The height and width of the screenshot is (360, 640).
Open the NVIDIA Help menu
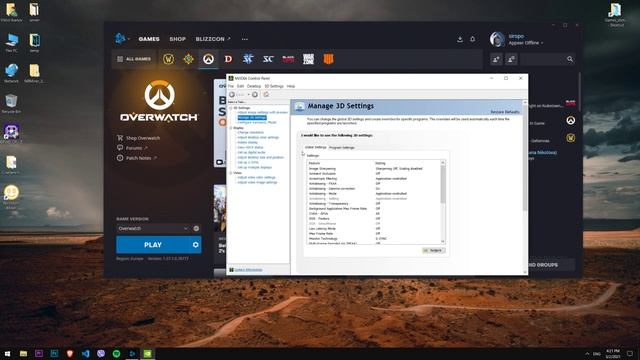point(291,86)
